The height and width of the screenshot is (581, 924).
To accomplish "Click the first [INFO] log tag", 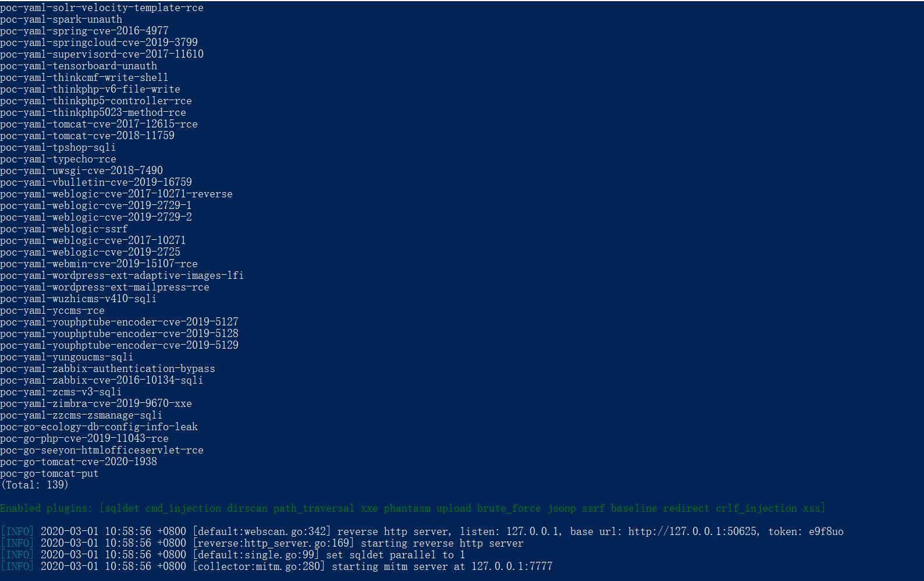I will pos(17,532).
